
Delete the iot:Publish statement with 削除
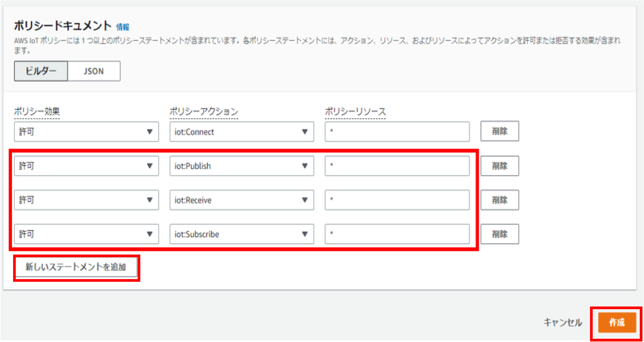pyautogui.click(x=499, y=166)
